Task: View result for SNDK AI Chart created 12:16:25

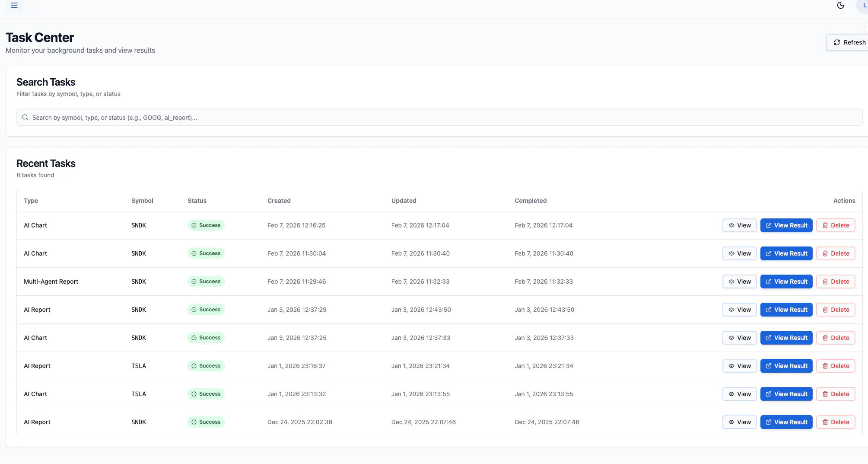Action: 786,225
